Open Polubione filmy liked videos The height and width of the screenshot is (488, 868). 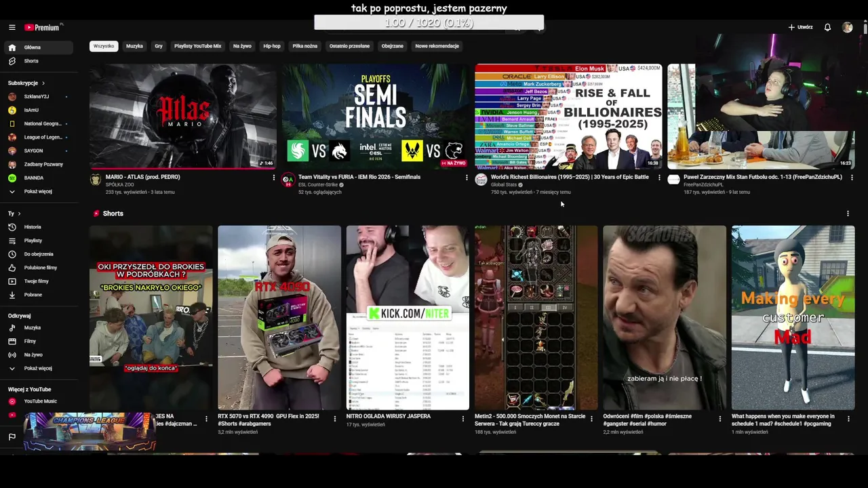(x=37, y=268)
